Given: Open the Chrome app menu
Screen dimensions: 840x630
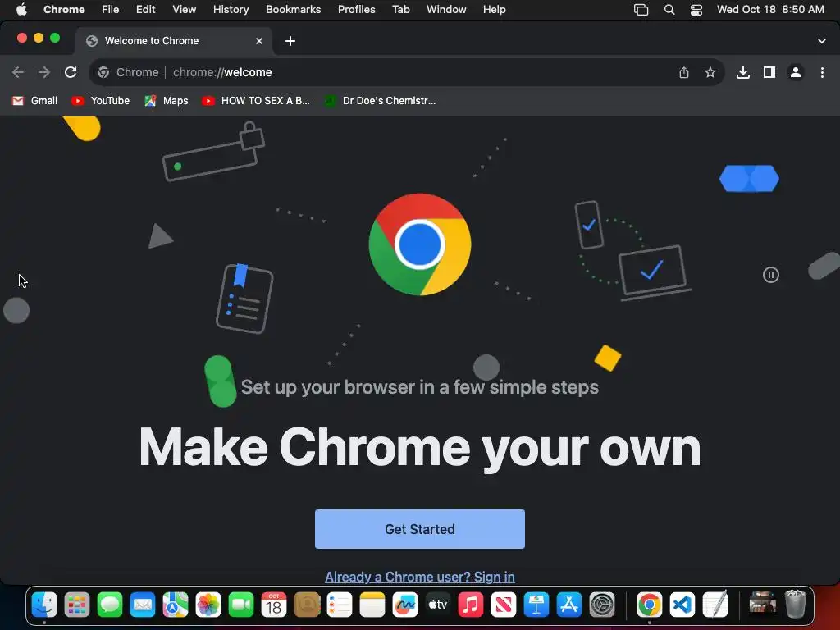Looking at the screenshot, I should (x=64, y=10).
